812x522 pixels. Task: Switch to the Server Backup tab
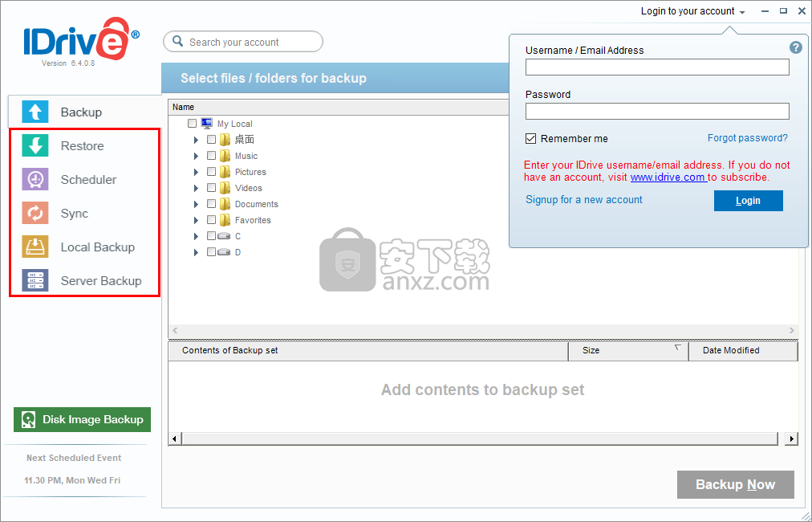(x=85, y=280)
